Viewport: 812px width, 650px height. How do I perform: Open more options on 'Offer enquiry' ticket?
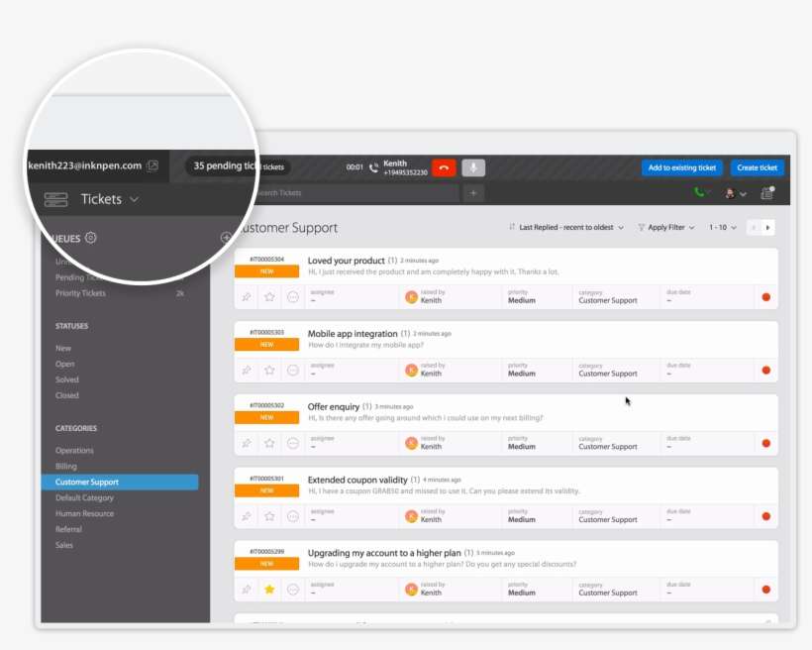(293, 443)
